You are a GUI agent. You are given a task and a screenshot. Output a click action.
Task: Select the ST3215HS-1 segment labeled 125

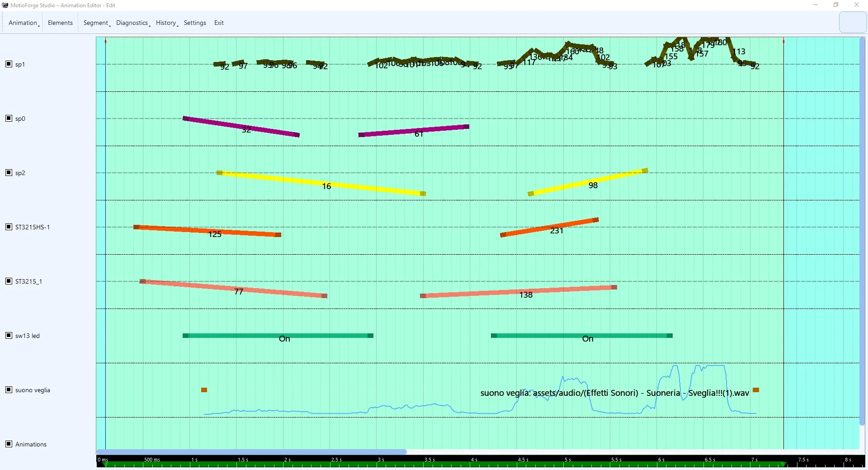coord(207,231)
